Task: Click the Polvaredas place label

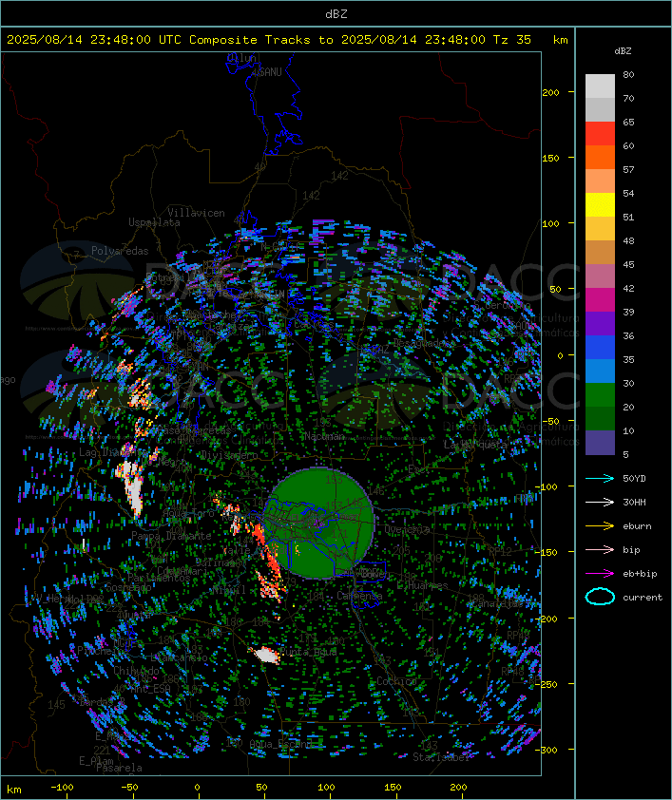Action: tap(120, 251)
